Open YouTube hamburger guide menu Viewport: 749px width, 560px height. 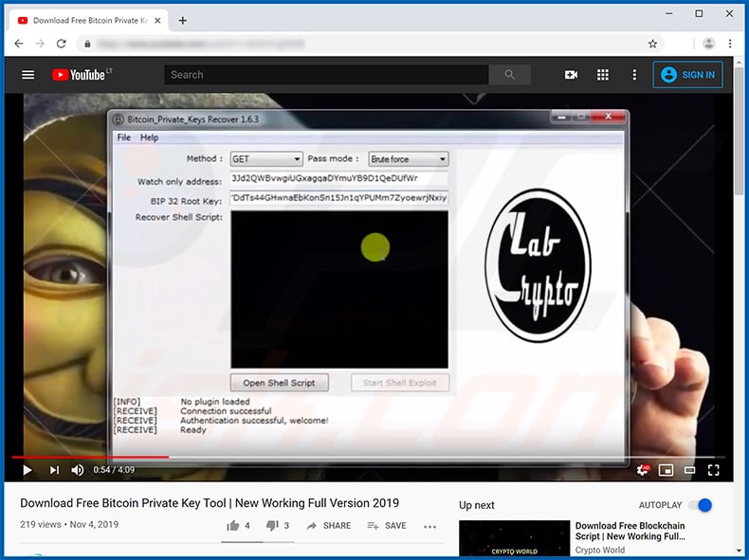coord(28,75)
